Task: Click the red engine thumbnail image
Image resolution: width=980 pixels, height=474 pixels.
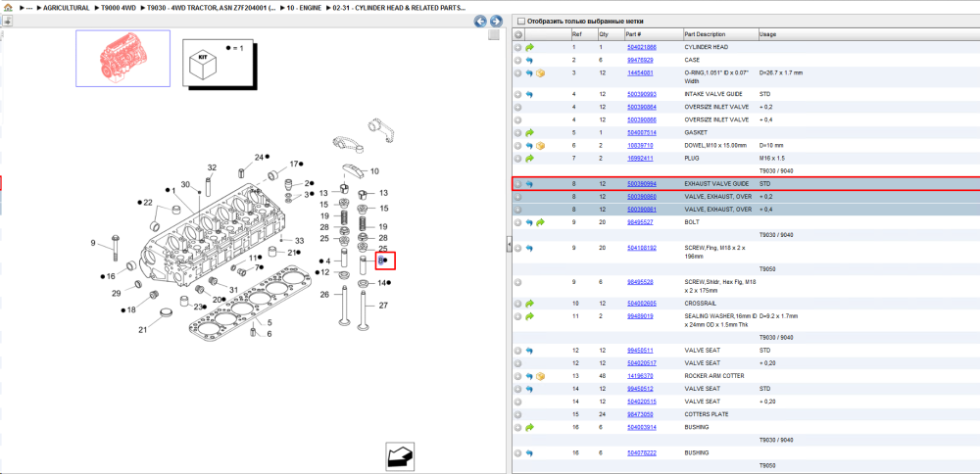Action: pyautogui.click(x=122, y=58)
